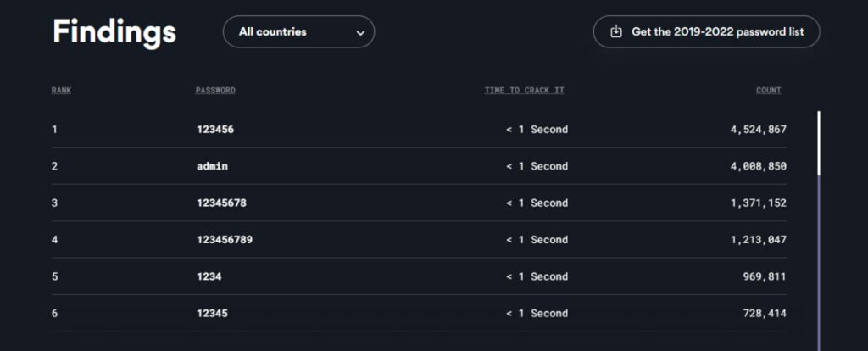The width and height of the screenshot is (868, 351).
Task: Click the count value 4,008,850
Action: coord(759,166)
